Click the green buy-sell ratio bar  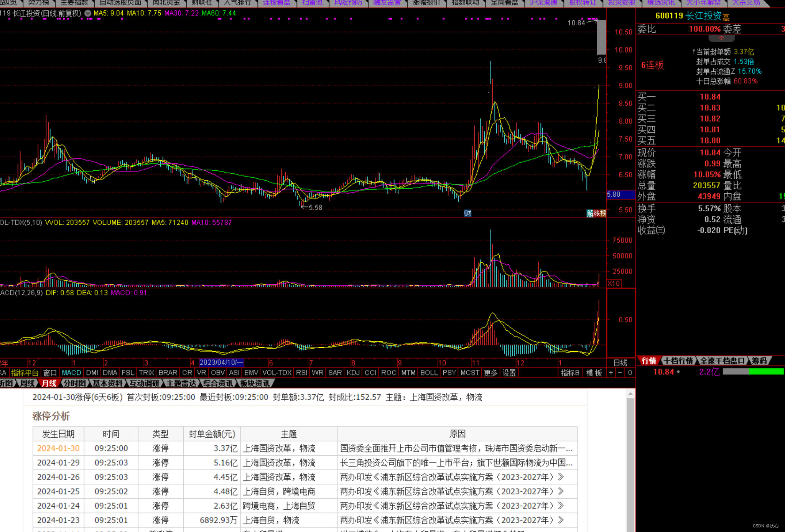[765, 372]
